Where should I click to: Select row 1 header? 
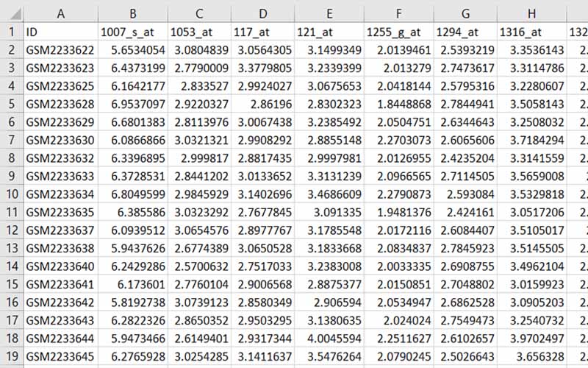(11, 32)
